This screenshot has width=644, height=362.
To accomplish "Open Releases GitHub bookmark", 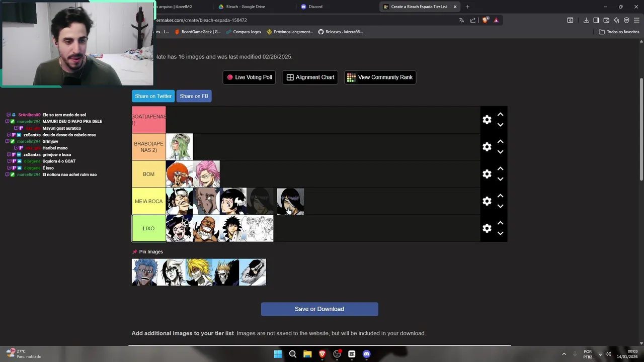I will pyautogui.click(x=341, y=32).
